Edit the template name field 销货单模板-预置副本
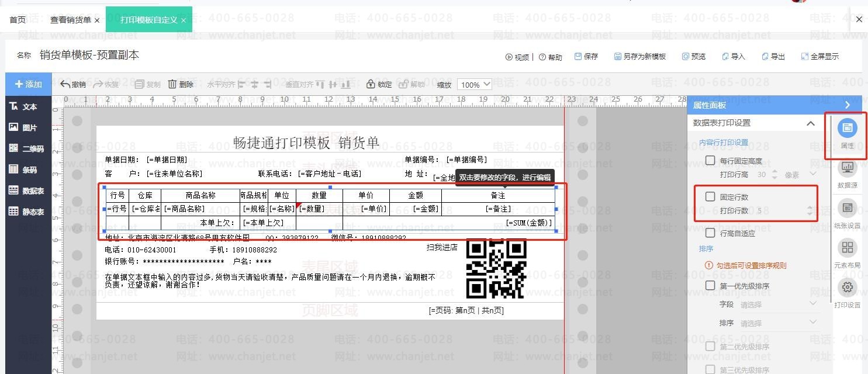This screenshot has width=868, height=374. pos(89,56)
